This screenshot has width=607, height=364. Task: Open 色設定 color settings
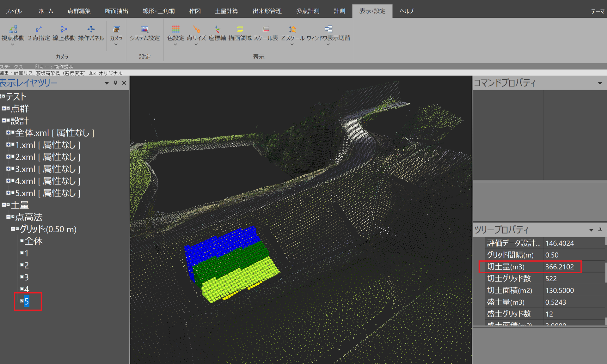[x=176, y=33]
